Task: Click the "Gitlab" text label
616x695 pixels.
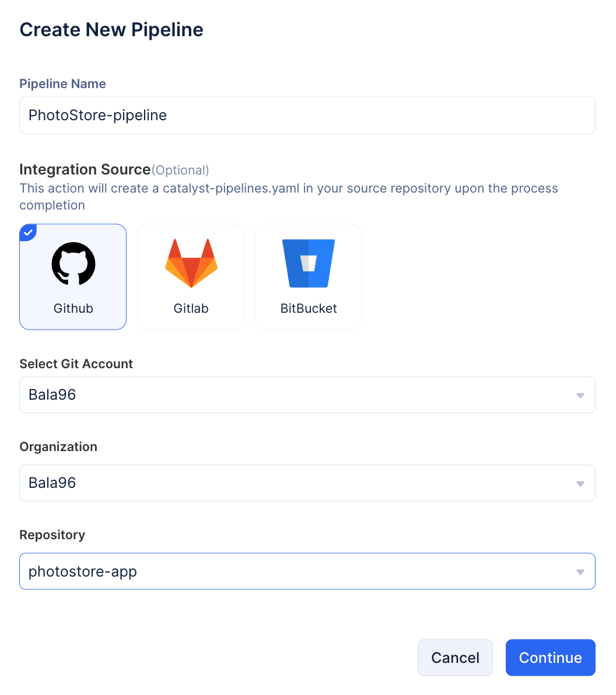Action: pyautogui.click(x=191, y=309)
